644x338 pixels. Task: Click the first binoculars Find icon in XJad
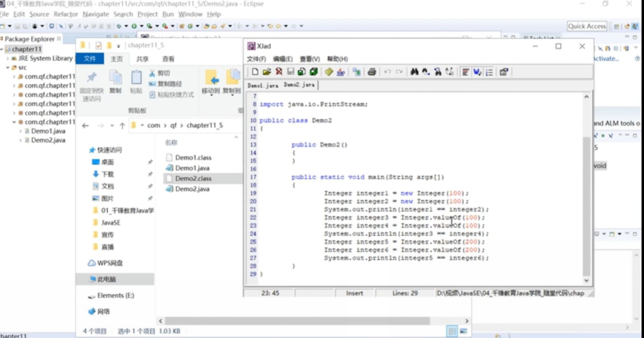pyautogui.click(x=414, y=72)
